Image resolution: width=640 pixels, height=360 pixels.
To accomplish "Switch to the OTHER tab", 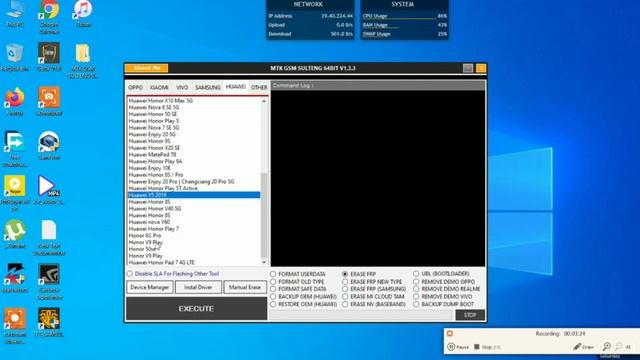I will click(259, 87).
